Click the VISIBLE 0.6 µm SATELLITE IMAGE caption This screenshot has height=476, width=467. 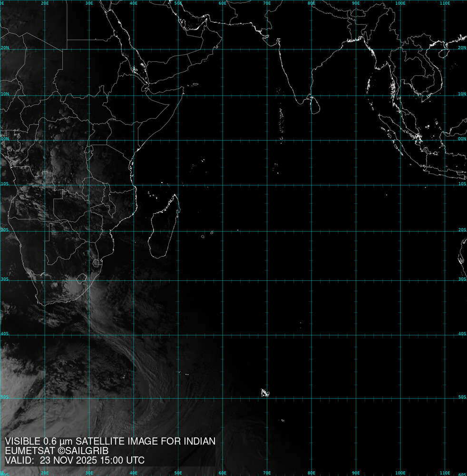110,442
